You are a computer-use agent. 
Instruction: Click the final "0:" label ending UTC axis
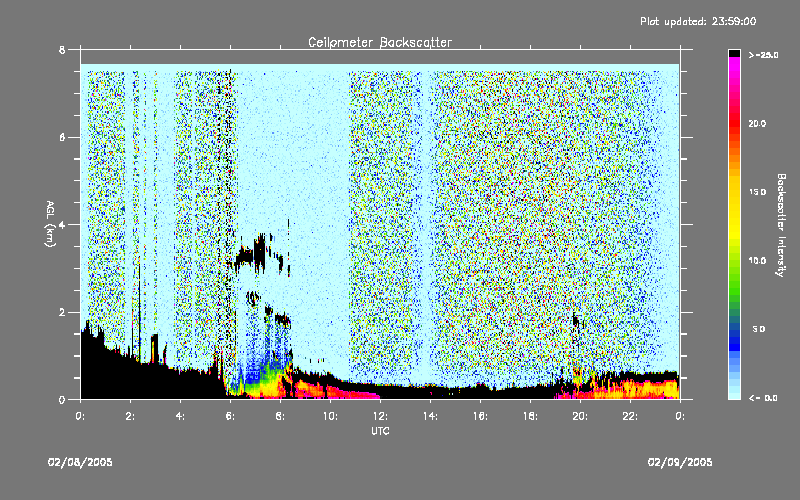coord(680,416)
